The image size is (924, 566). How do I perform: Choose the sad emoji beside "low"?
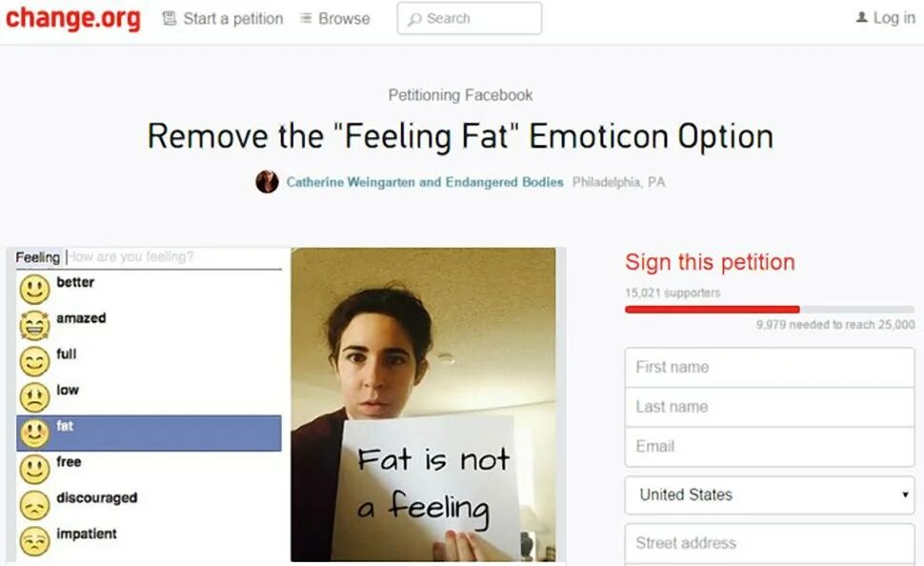(x=34, y=397)
